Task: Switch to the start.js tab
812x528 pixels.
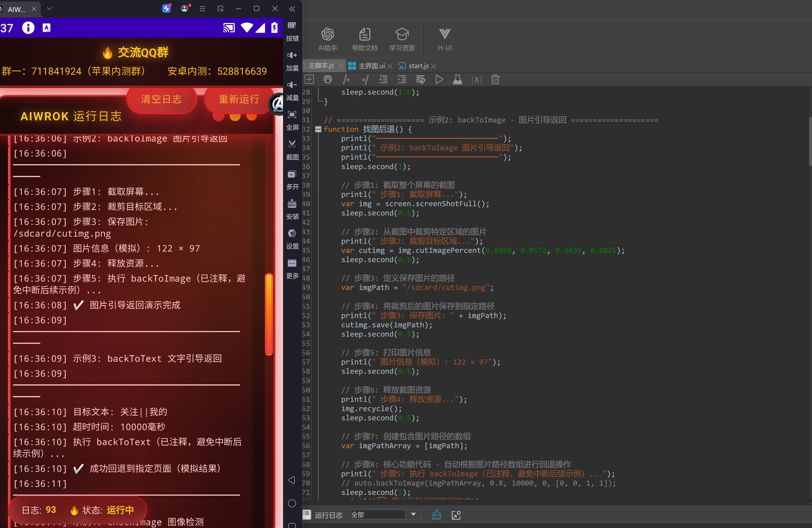Action: coord(418,66)
